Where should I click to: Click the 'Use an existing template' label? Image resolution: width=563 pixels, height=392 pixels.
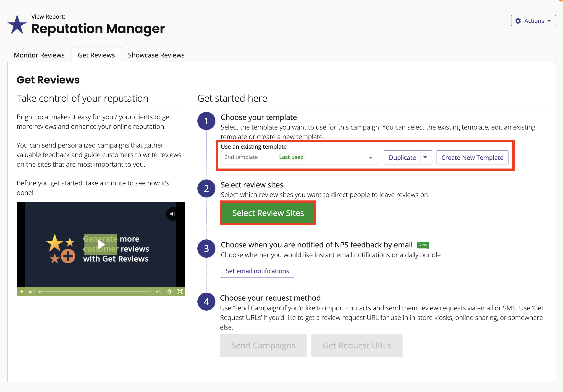tap(254, 146)
